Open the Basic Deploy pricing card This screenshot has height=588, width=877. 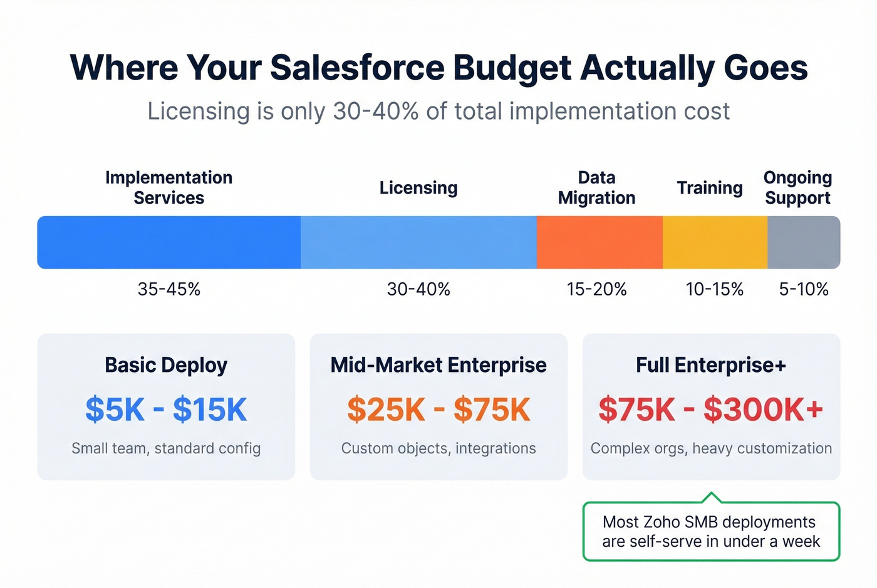click(x=166, y=407)
